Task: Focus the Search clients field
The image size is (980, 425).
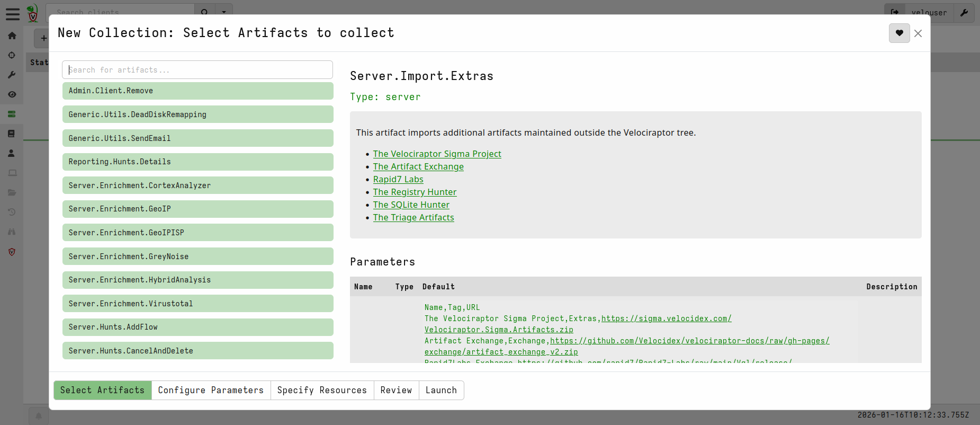Action: (x=120, y=12)
